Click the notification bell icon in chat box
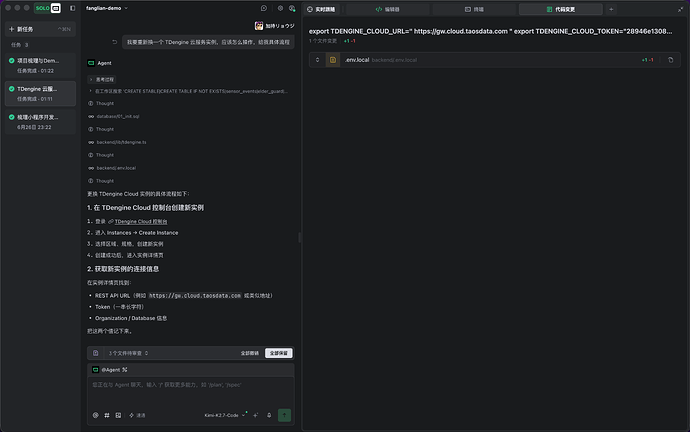Image resolution: width=690 pixels, height=432 pixels. (x=269, y=415)
